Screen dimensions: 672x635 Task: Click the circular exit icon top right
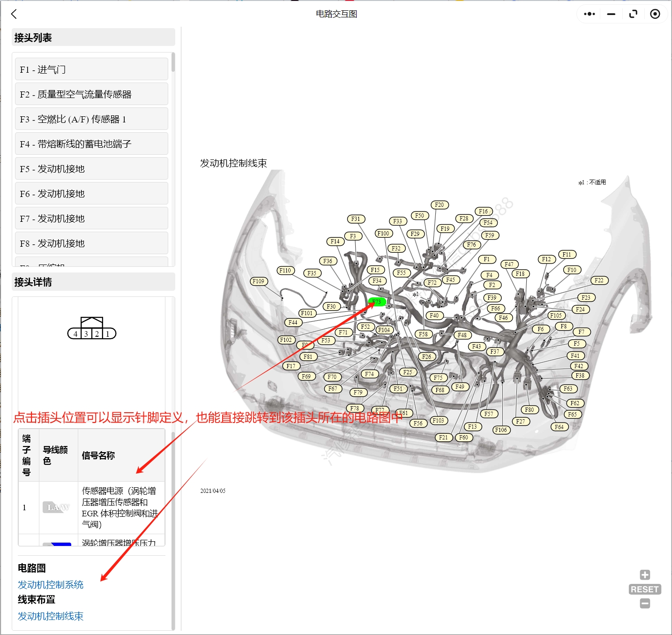[x=655, y=14]
